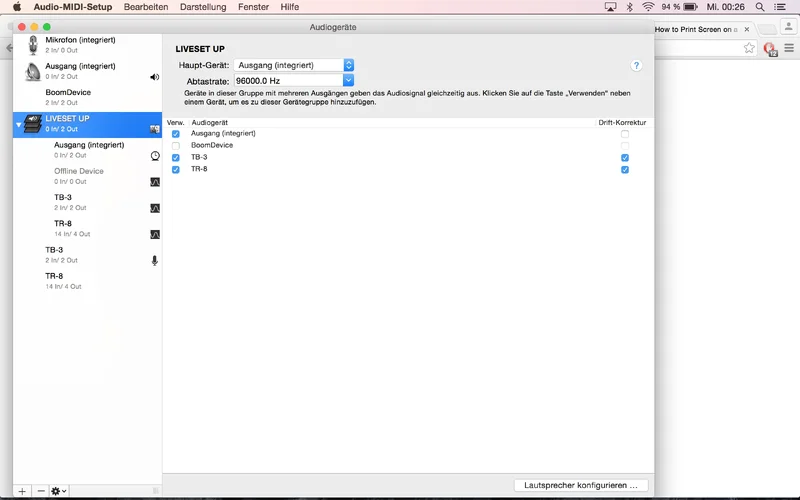Click the Audiogerät column header
This screenshot has height=500, width=800.
pos(210,122)
